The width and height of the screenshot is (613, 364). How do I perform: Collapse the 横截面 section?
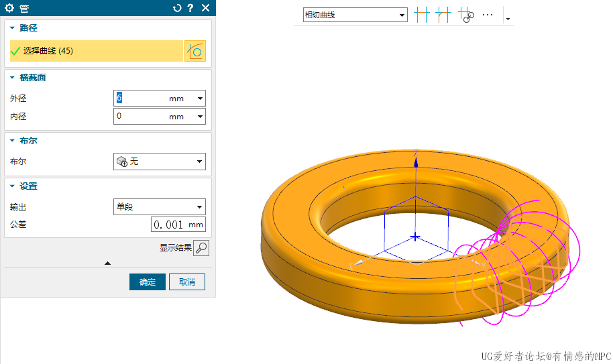12,78
